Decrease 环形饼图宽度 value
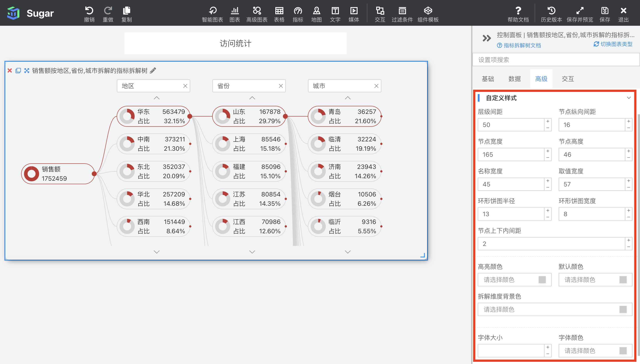Screen dimensions: 640x364 [x=628, y=217]
